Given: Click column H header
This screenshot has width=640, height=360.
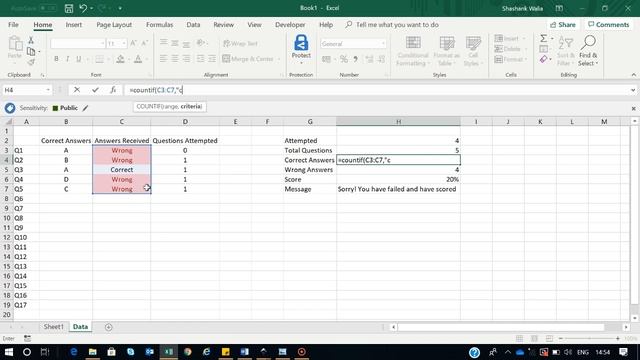Looking at the screenshot, I should (x=398, y=122).
